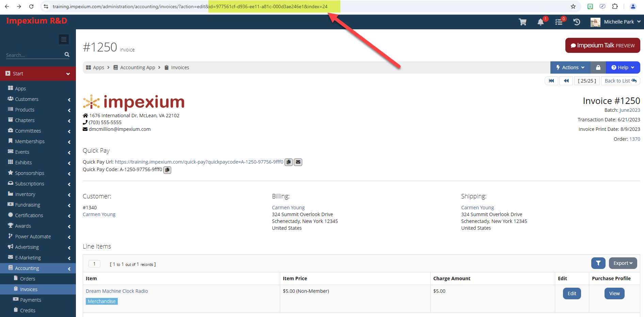Open the Quick Pay URL link
The image size is (644, 317).
(199, 162)
